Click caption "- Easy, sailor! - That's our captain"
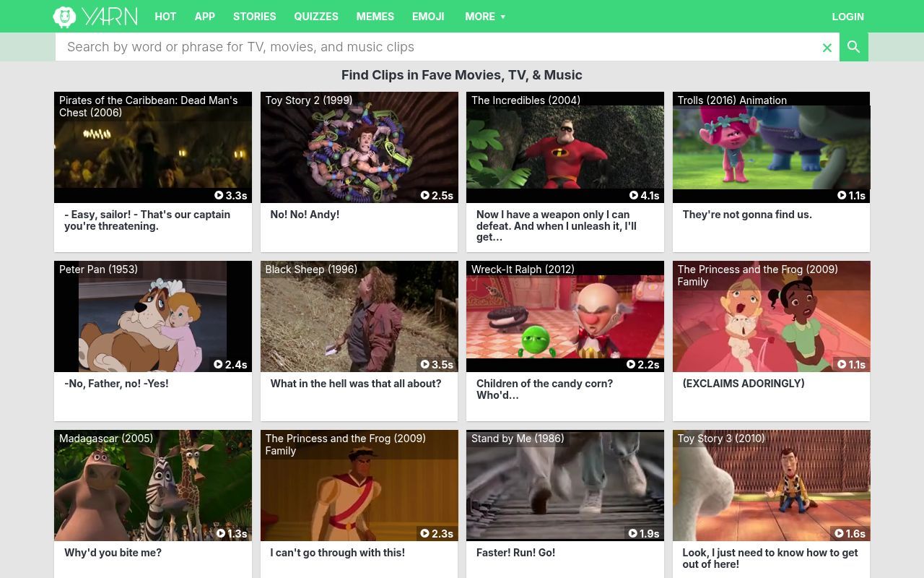 147,220
